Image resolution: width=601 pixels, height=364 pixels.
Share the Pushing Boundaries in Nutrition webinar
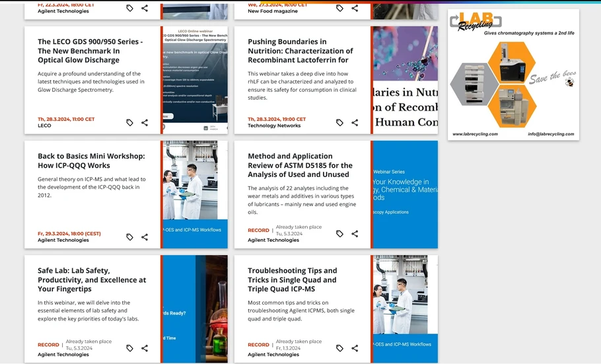[355, 123]
